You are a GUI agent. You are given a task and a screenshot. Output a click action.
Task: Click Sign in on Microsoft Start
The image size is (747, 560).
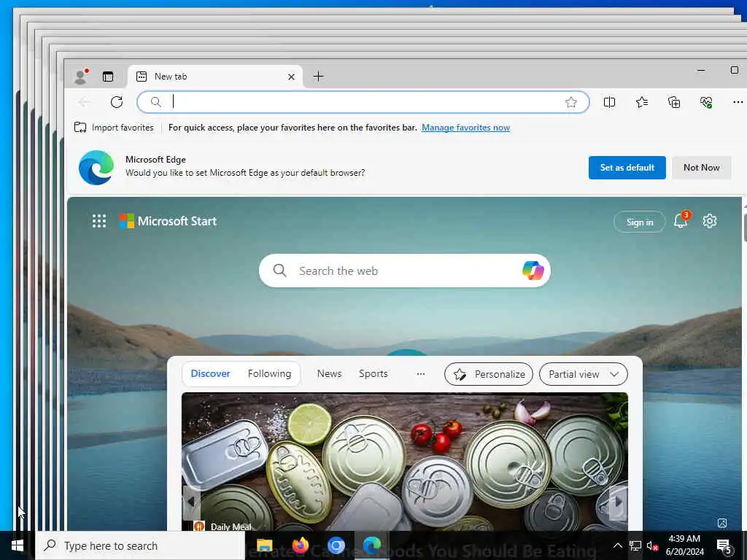point(639,222)
